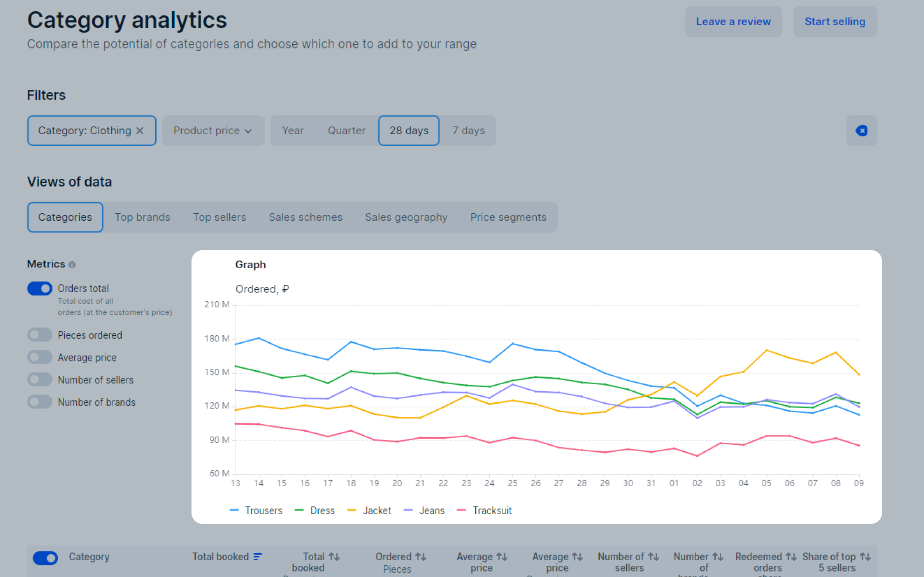Click the Leave a review button
This screenshot has width=924, height=577.
(x=733, y=21)
